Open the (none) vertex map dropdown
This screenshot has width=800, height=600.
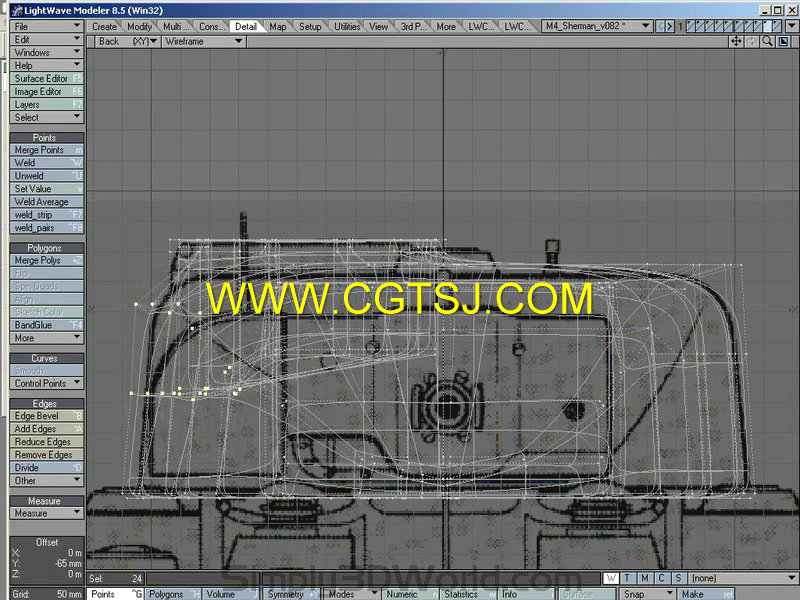click(x=743, y=579)
